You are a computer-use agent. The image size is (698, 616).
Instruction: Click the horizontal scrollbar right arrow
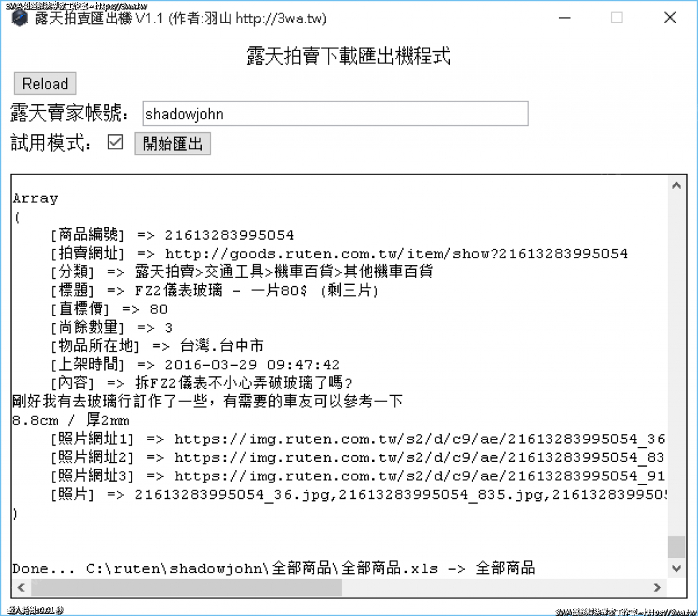pos(657,587)
